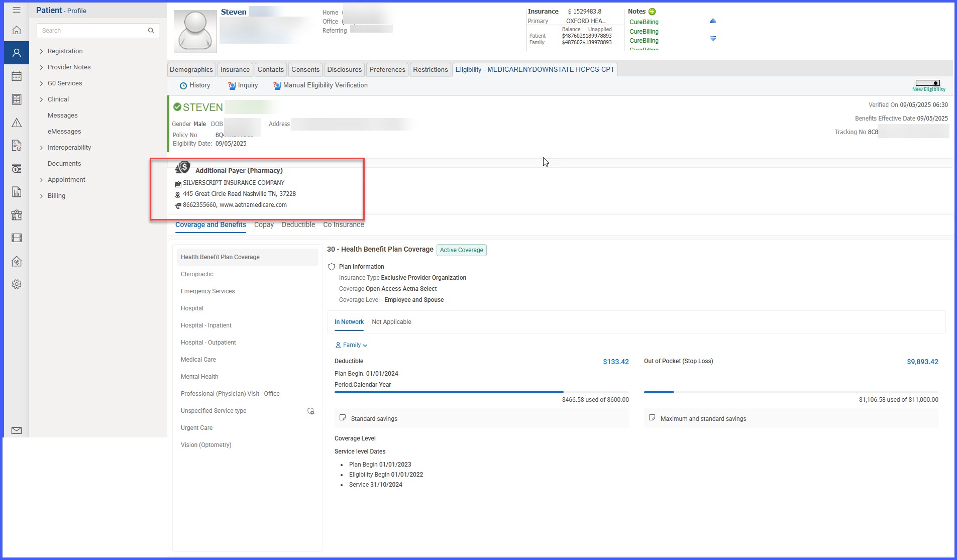
Task: Expand the Interoperability tree node
Action: tap(41, 148)
